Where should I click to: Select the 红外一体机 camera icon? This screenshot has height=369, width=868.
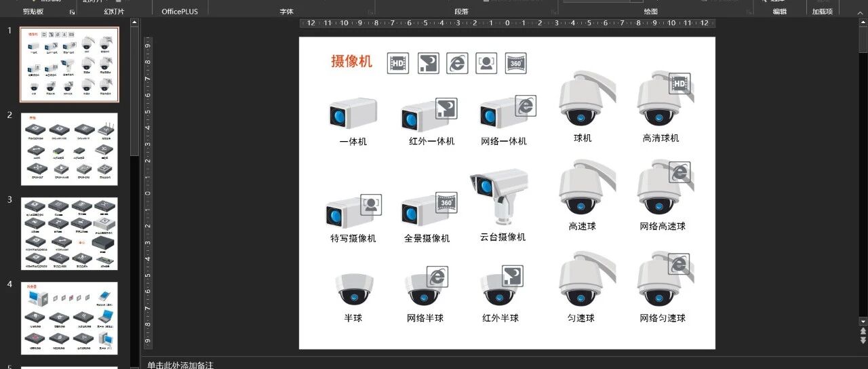click(429, 114)
